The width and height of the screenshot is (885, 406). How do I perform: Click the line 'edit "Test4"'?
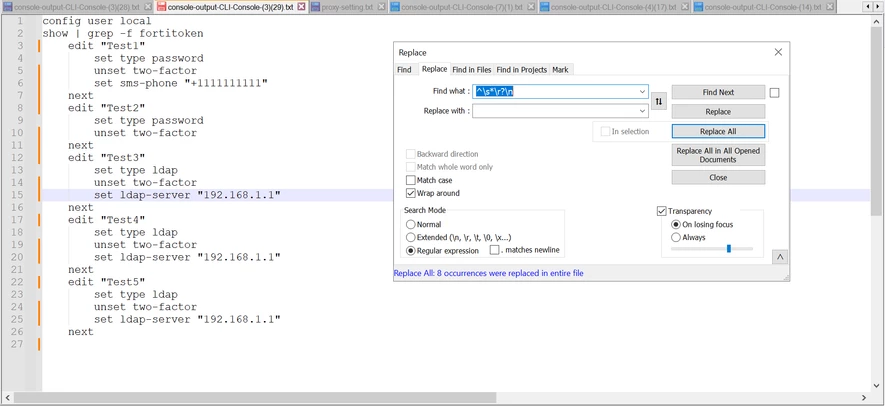point(107,220)
